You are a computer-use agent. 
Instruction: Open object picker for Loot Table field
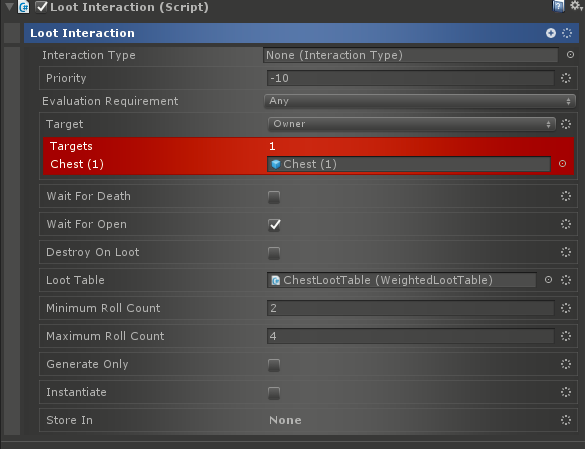coord(548,280)
